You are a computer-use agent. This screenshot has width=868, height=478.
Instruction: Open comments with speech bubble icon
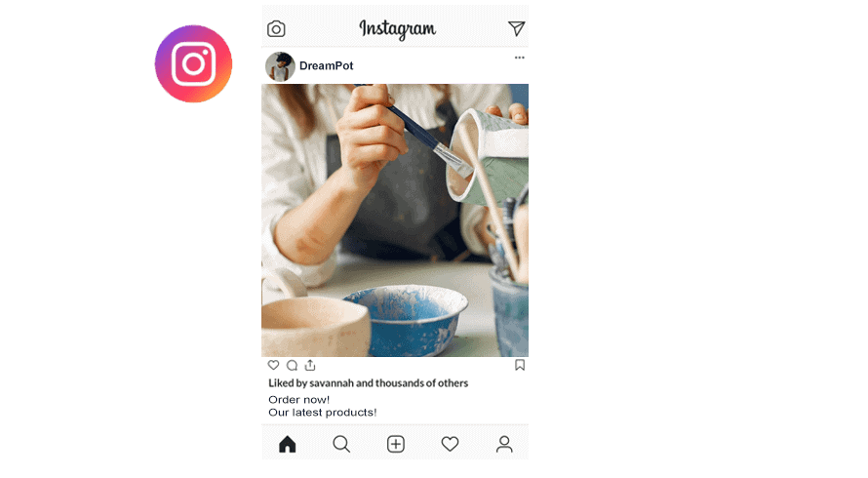point(292,366)
